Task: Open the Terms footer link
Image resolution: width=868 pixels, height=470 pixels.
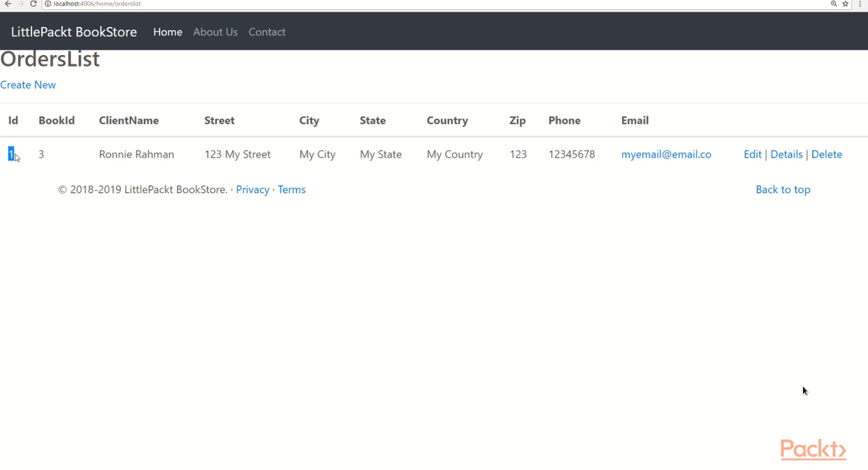Action: click(x=292, y=189)
